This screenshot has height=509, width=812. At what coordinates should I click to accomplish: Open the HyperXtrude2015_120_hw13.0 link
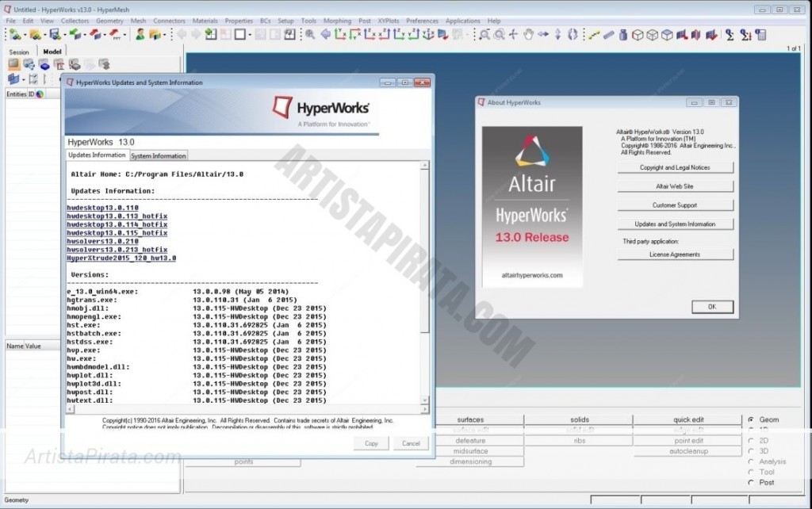[121, 258]
